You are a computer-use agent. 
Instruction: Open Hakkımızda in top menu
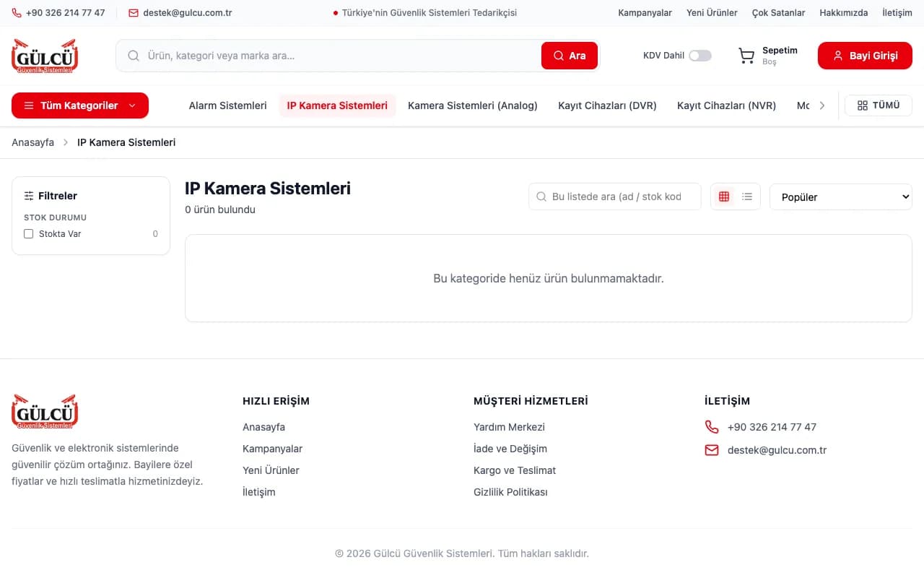[844, 13]
